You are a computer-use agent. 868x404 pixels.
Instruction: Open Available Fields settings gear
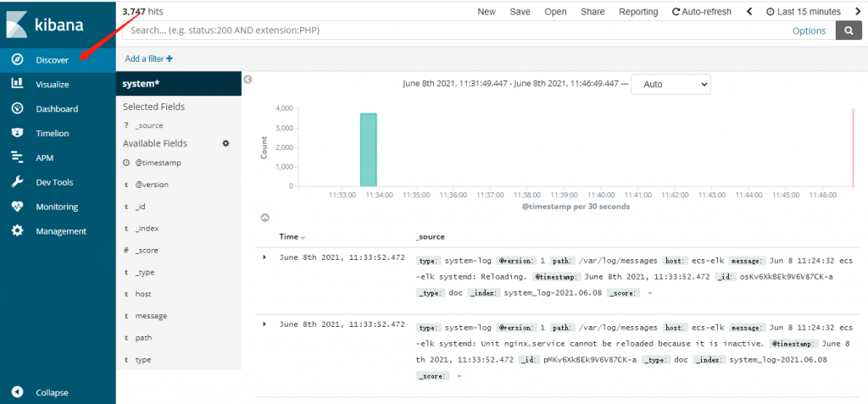[x=225, y=143]
